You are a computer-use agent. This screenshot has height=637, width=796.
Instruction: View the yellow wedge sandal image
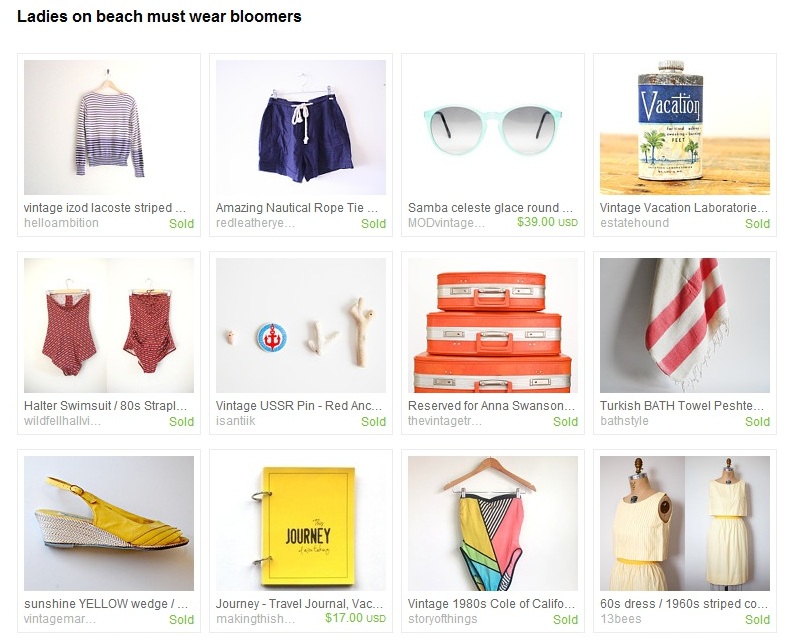109,523
